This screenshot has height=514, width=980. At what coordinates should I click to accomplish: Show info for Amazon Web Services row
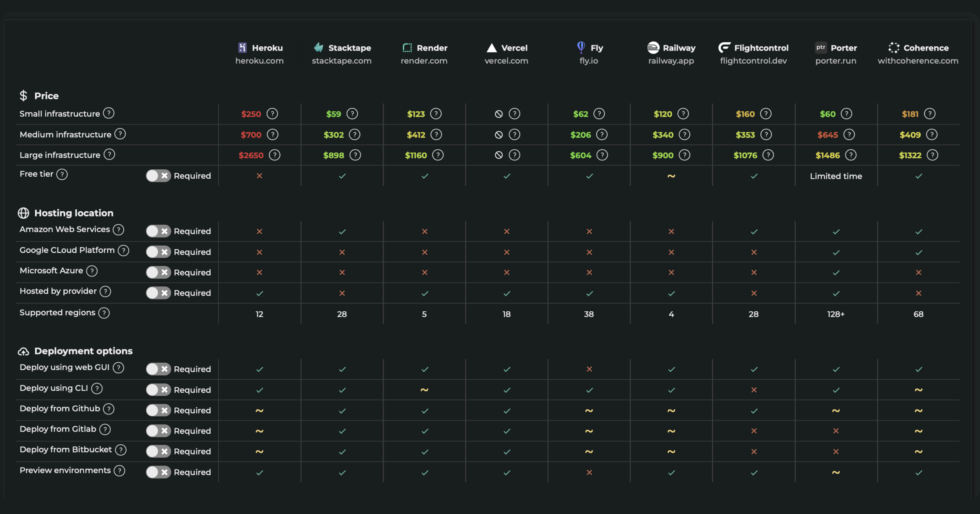click(118, 230)
